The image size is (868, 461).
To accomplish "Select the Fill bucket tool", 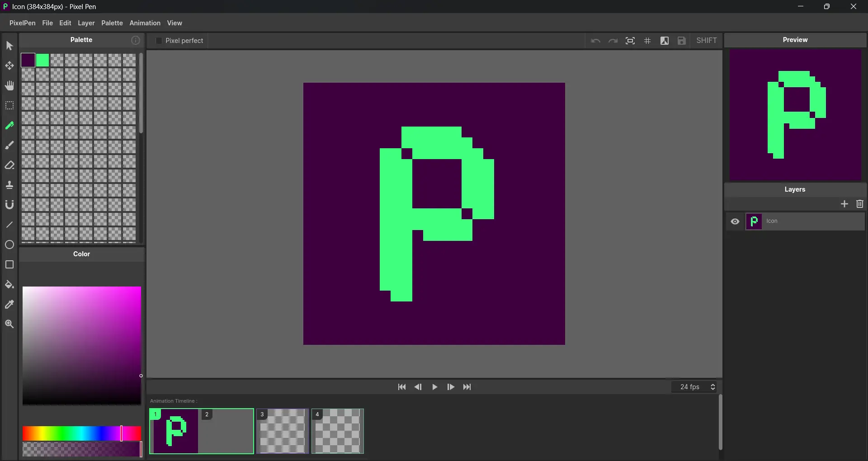I will (9, 284).
